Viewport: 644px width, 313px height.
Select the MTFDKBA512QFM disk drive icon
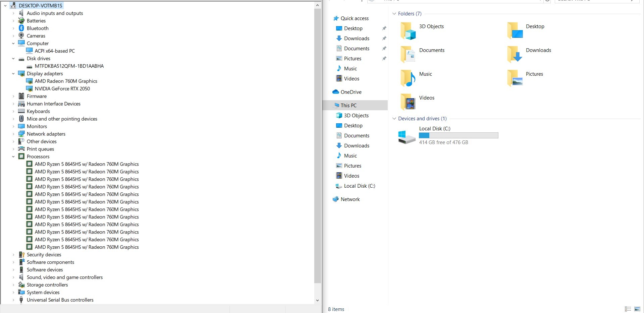point(30,66)
